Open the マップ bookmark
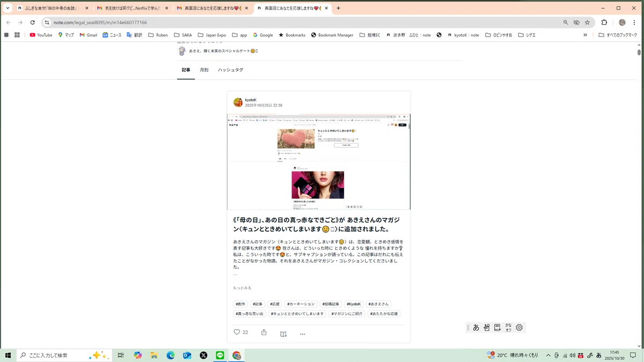This screenshot has height=362, width=644. pos(66,35)
